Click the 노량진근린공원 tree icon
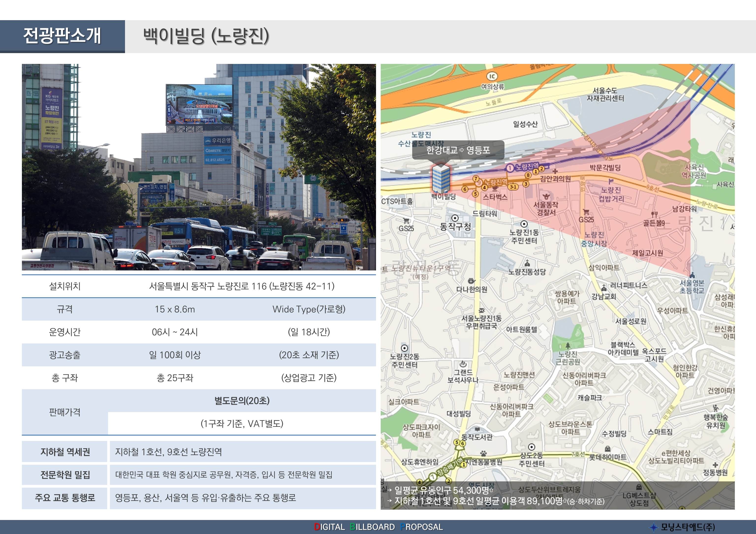 (x=568, y=345)
